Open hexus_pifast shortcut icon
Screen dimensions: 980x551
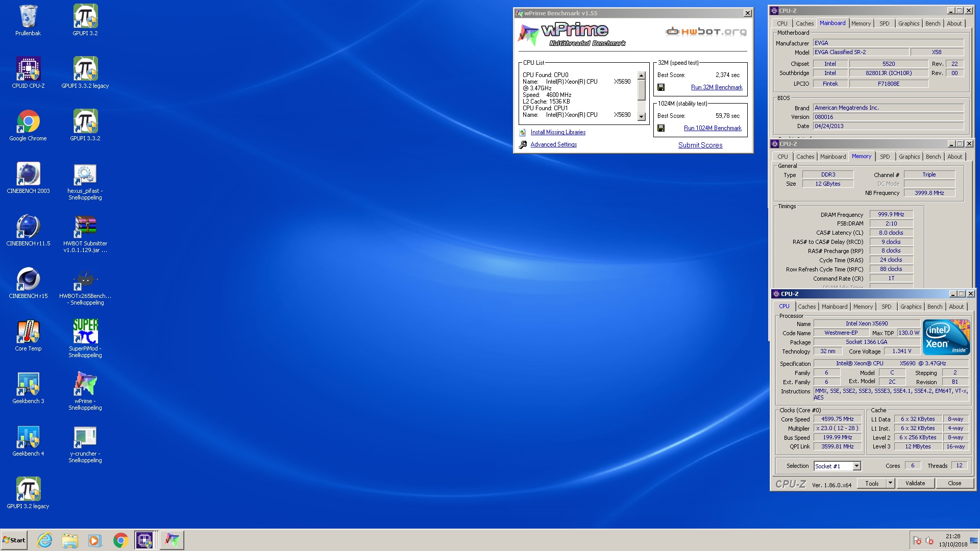coord(85,181)
